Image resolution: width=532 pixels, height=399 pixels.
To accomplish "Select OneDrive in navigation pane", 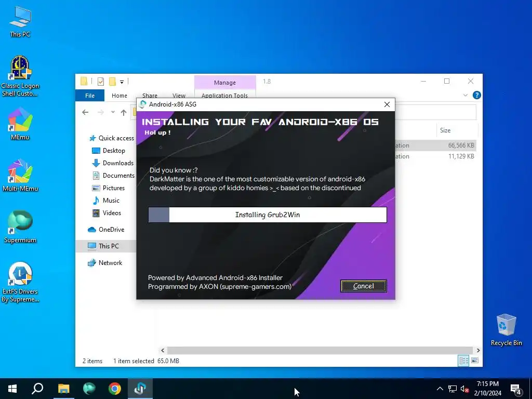I will (106, 230).
